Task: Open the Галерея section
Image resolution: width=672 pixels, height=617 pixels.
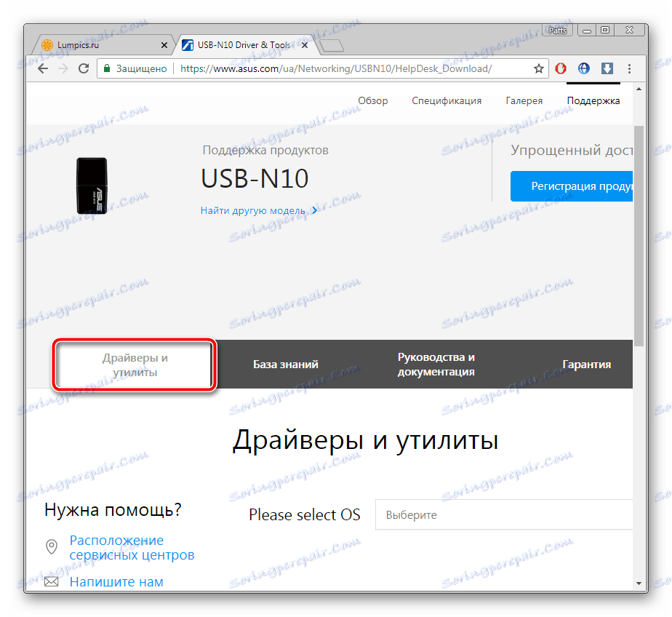Action: coord(524,100)
